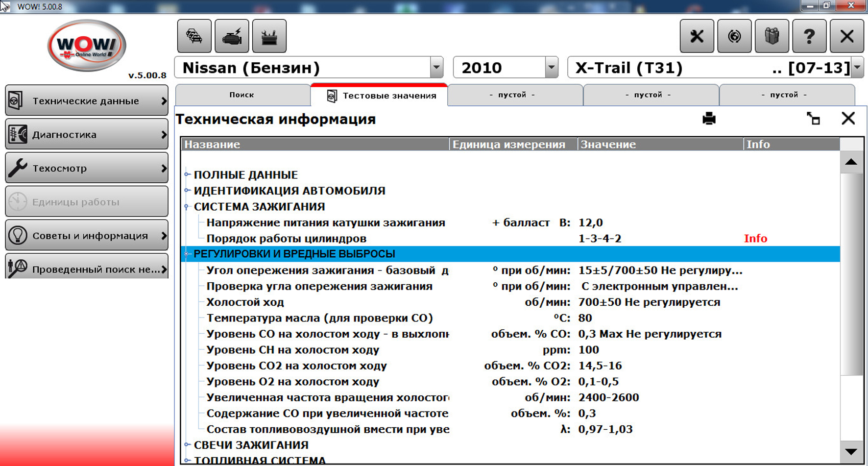Collapse the СИСТЕМА ЗАЖИГАНИЯ section

click(x=187, y=207)
